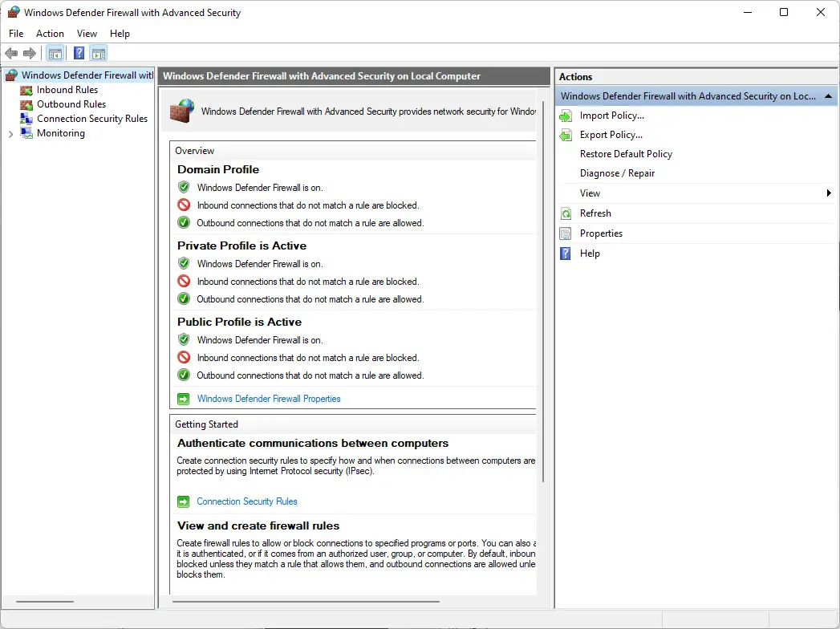Select Inbound Rules in the tree
The image size is (840, 629).
click(x=67, y=90)
